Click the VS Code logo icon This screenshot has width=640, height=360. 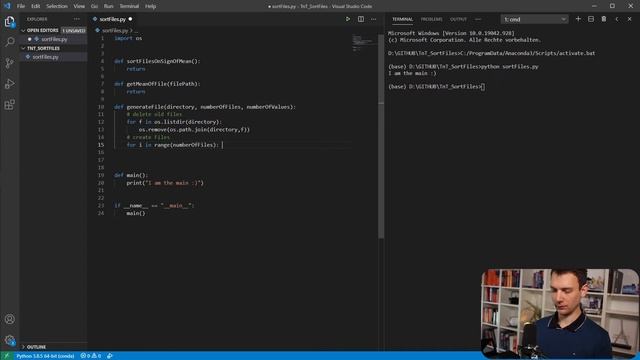[7, 6]
